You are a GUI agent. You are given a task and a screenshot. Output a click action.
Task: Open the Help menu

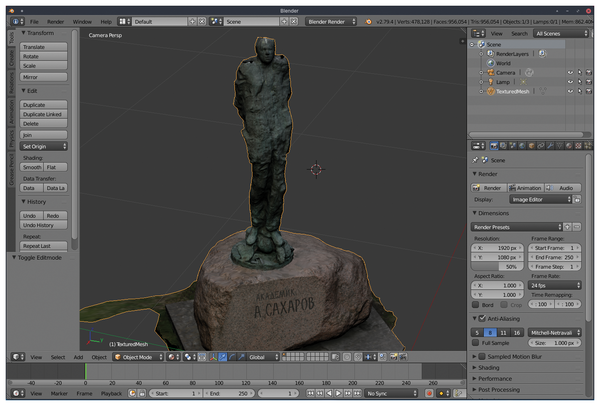[106, 22]
